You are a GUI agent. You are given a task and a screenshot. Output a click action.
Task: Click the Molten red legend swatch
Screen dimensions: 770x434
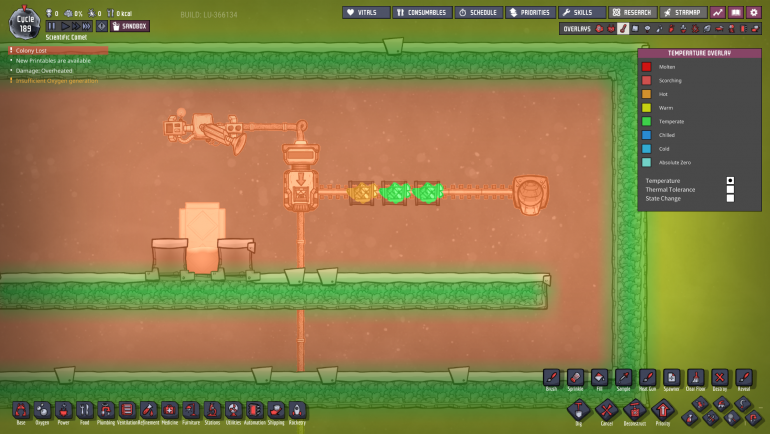point(646,67)
